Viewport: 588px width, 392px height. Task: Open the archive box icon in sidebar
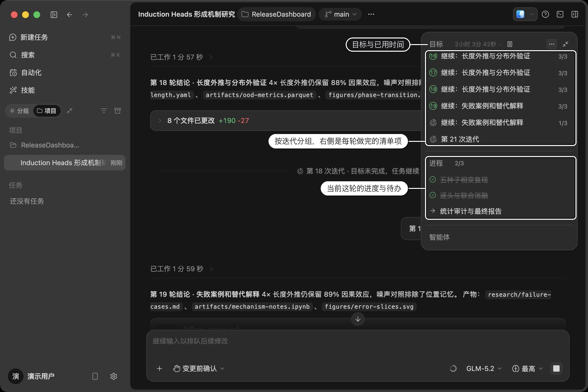point(118,111)
